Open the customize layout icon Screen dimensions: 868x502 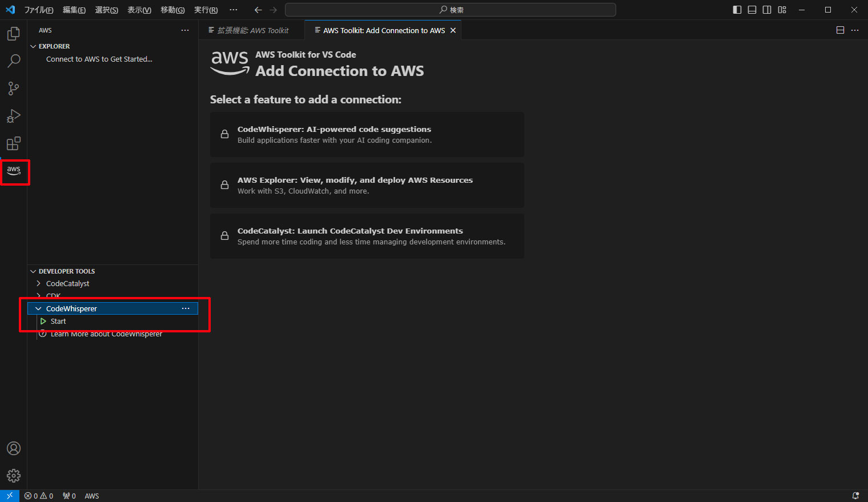(782, 10)
